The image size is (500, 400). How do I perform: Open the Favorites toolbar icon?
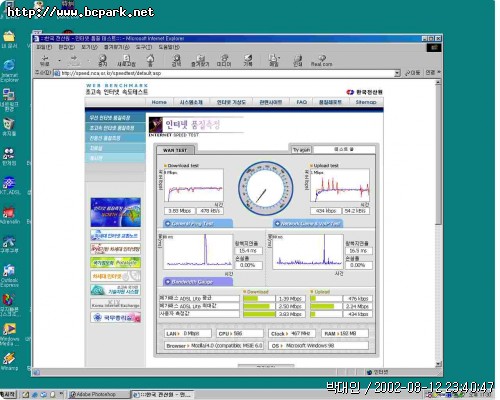click(200, 60)
